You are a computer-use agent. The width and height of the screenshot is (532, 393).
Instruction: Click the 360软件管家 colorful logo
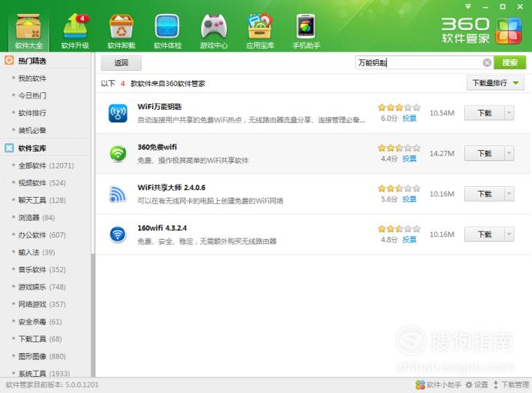[508, 32]
